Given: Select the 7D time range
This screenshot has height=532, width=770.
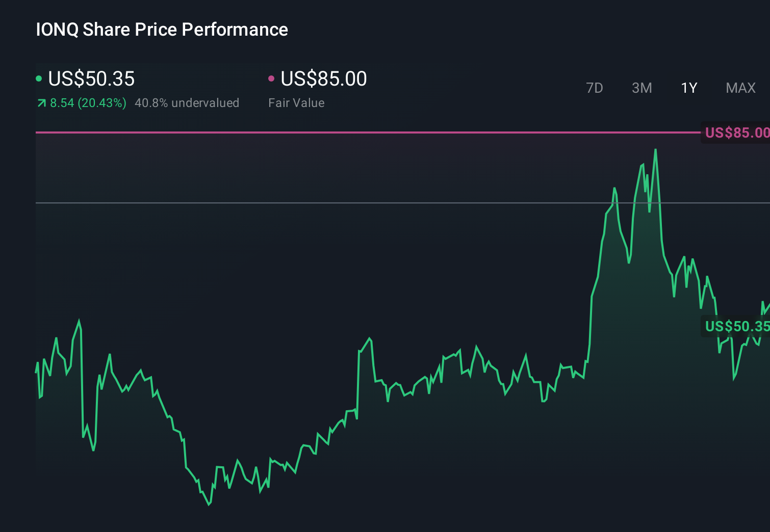Looking at the screenshot, I should tap(595, 88).
